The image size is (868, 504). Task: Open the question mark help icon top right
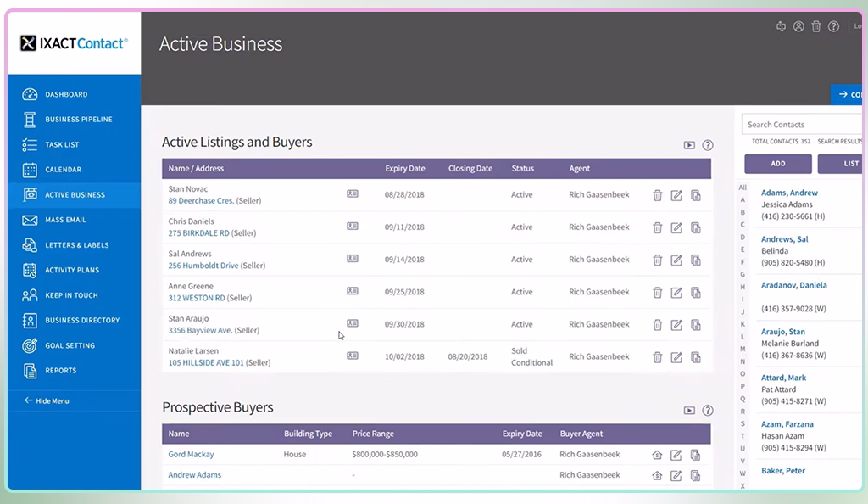[833, 26]
